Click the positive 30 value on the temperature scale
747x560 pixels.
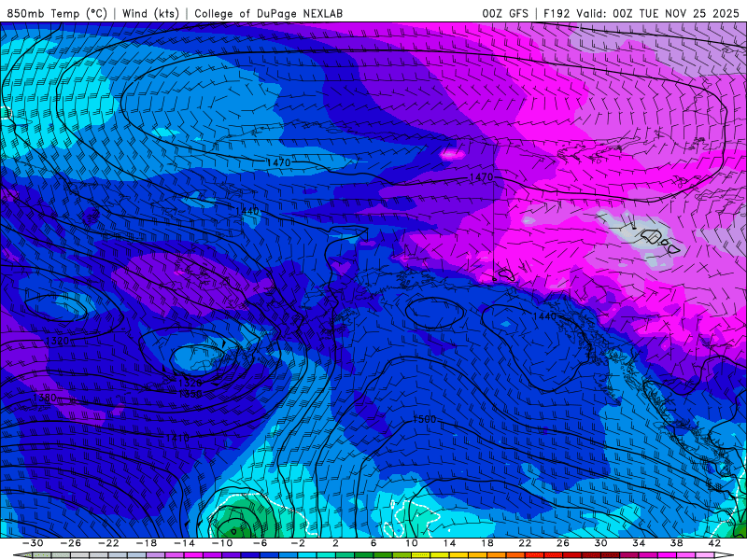pyautogui.click(x=600, y=543)
